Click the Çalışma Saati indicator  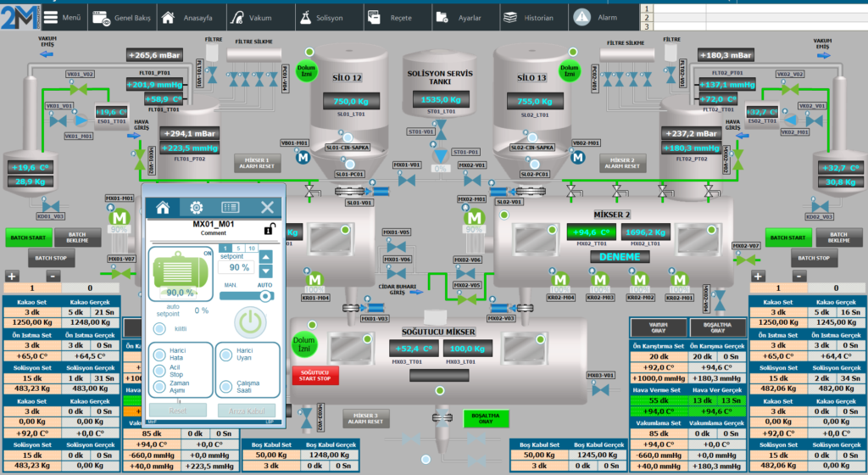pyautogui.click(x=225, y=387)
